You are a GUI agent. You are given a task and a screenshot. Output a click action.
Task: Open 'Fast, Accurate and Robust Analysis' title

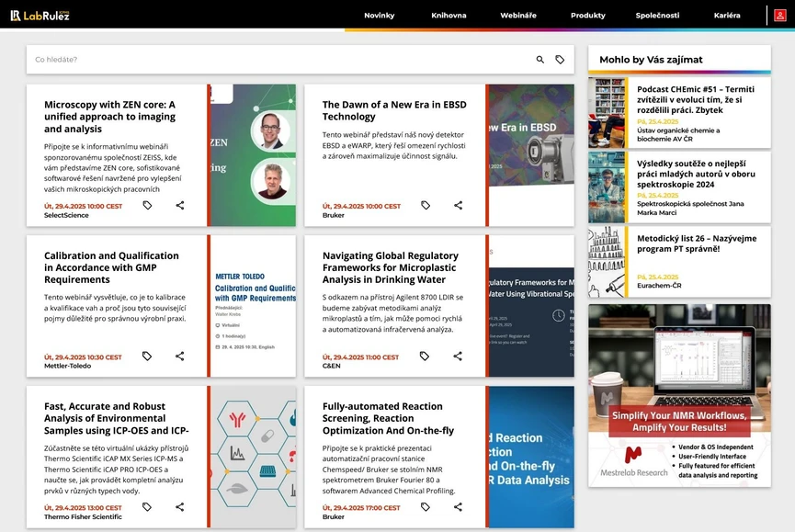(x=116, y=418)
